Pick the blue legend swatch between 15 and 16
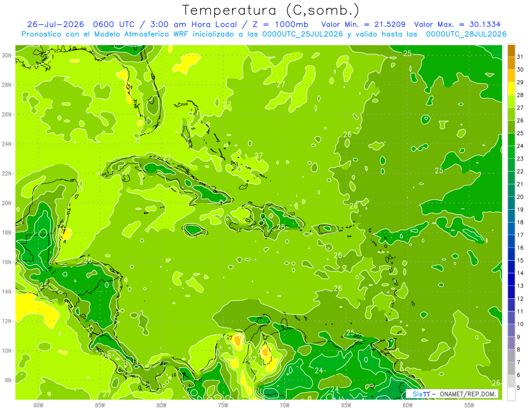Viewport: 532px width, 411px height. [511, 254]
